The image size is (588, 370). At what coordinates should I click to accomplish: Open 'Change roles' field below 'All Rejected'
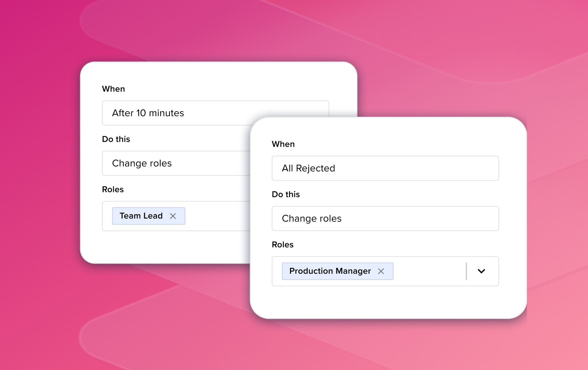point(385,218)
